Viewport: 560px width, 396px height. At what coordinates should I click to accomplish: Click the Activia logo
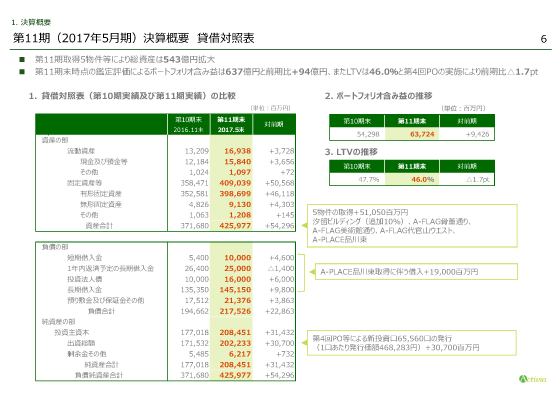[532, 379]
